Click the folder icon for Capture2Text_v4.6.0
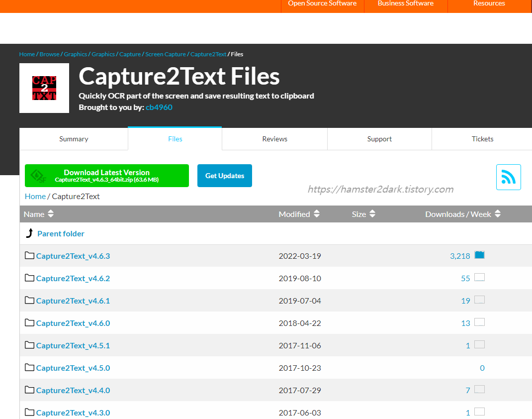 29,322
